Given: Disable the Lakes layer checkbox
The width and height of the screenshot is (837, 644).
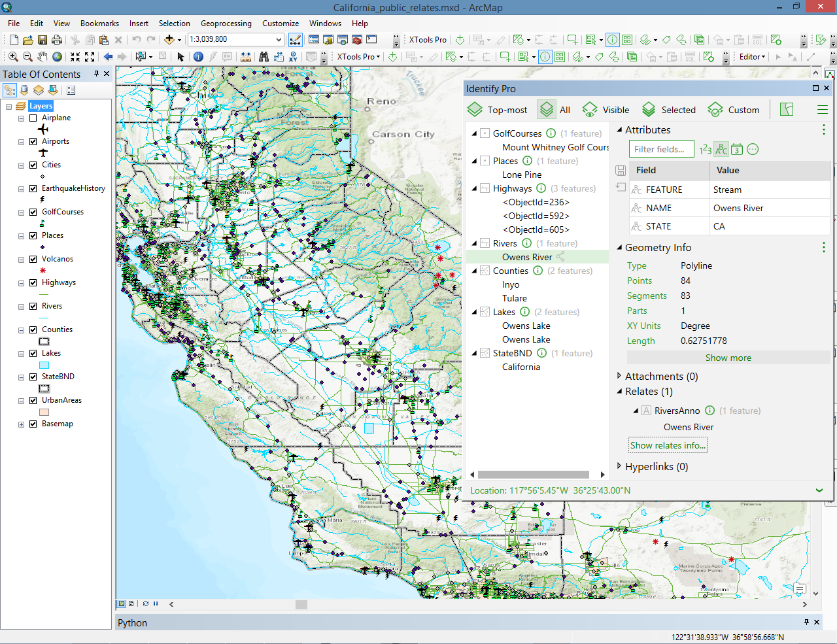Looking at the screenshot, I should pos(33,354).
